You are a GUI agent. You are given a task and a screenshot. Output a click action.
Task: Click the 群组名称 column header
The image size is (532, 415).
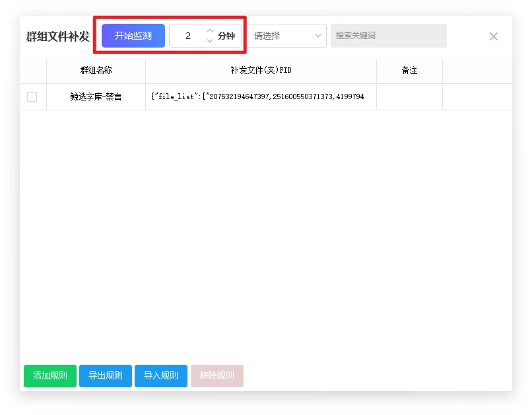click(x=96, y=71)
